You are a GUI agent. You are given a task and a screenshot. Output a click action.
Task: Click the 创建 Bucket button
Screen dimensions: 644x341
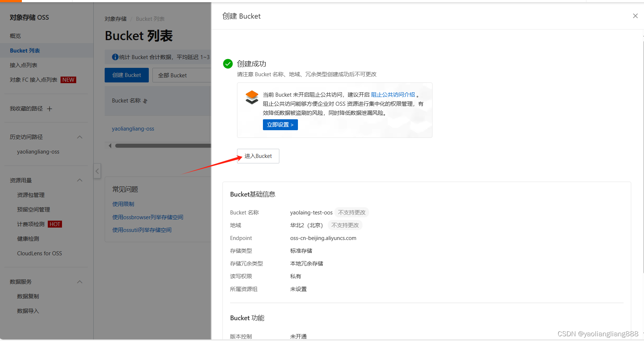(x=127, y=75)
